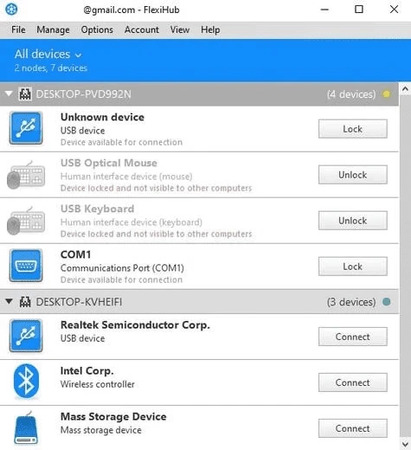Collapse the DESKTOP-KVHEIFI node
Image resolution: width=411 pixels, height=450 pixels.
point(9,302)
